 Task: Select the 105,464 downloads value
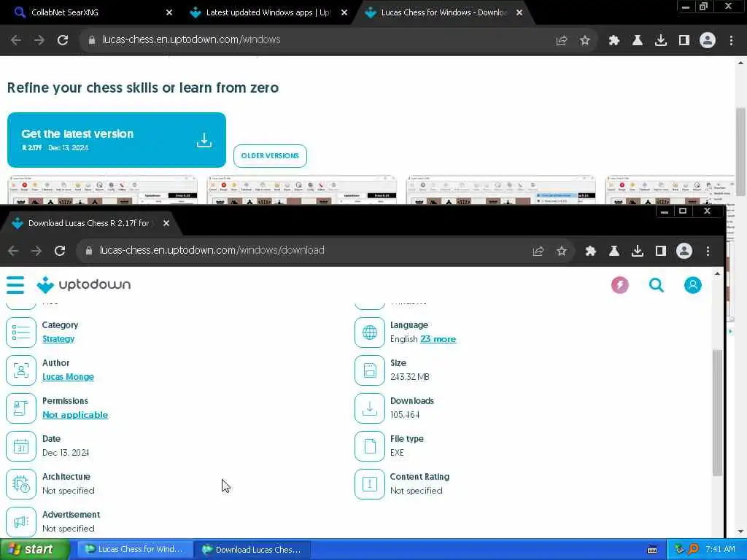click(x=405, y=415)
